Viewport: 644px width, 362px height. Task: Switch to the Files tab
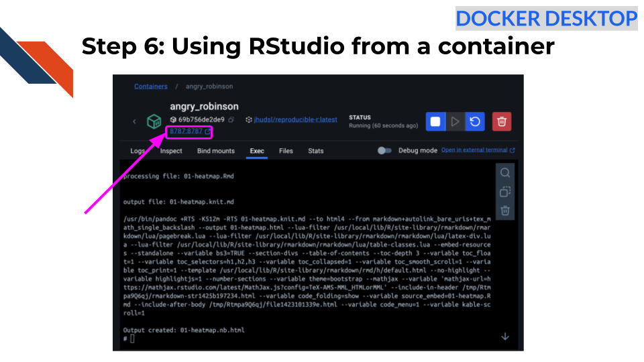point(286,151)
